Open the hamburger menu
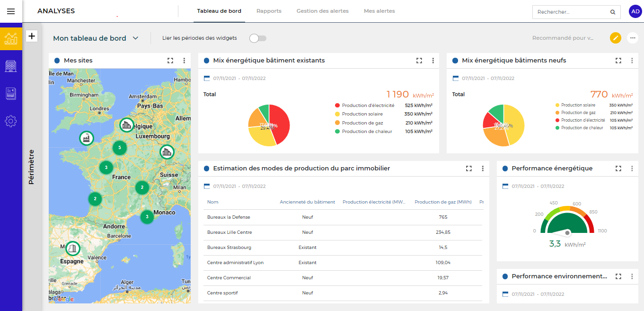Viewport: 644px width, 311px height. (11, 11)
